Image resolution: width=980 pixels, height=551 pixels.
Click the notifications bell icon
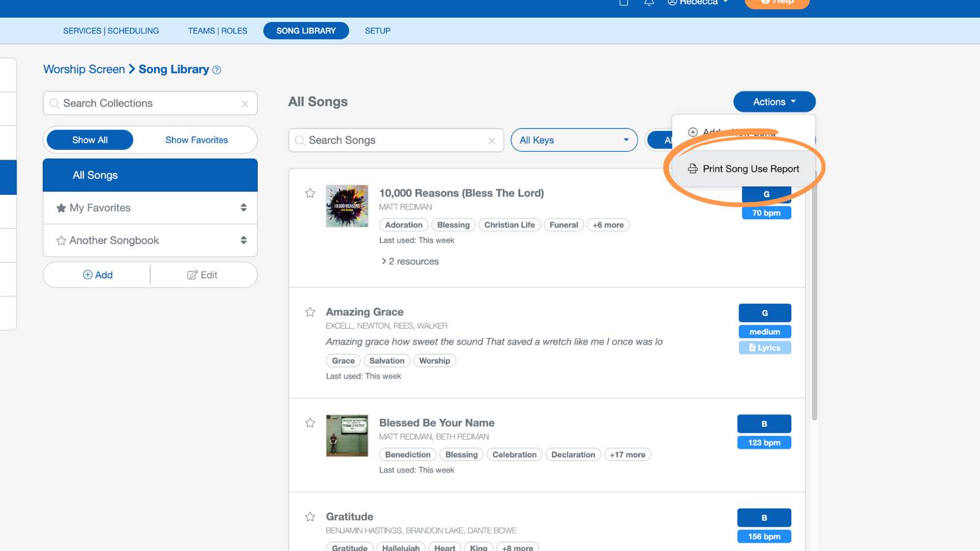click(649, 2)
